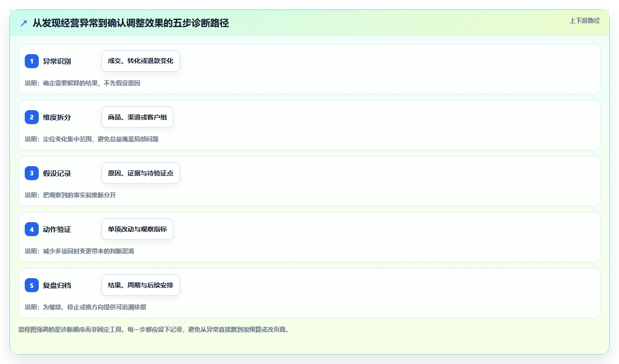The height and width of the screenshot is (364, 619).
Task: Click the main title 从发现经营异常到确认调整效果的五步诊断路径
Action: (131, 23)
